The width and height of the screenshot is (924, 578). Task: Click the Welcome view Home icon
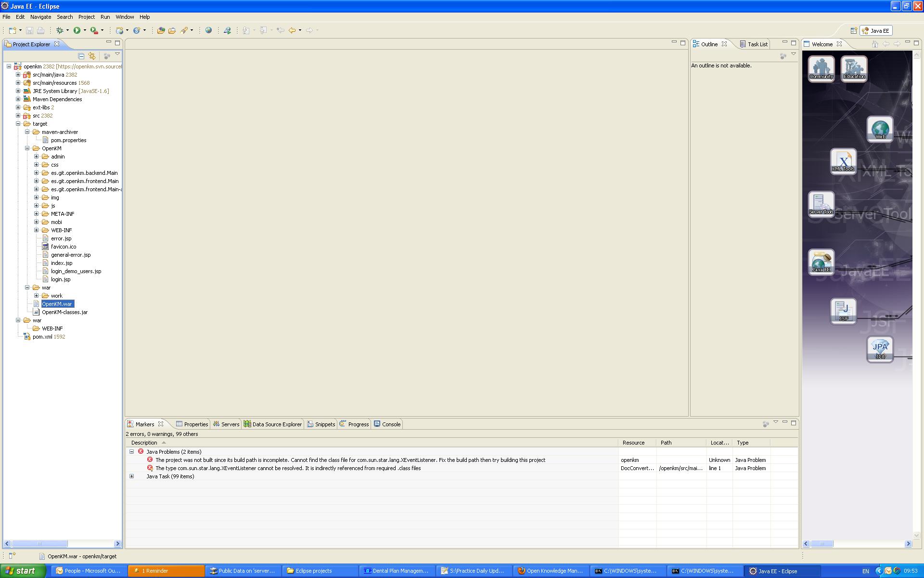[875, 44]
